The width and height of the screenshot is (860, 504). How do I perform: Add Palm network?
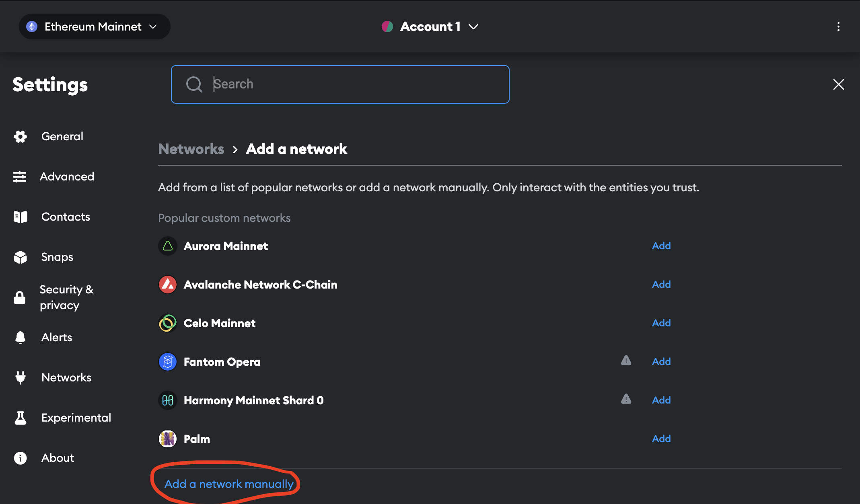661,439
